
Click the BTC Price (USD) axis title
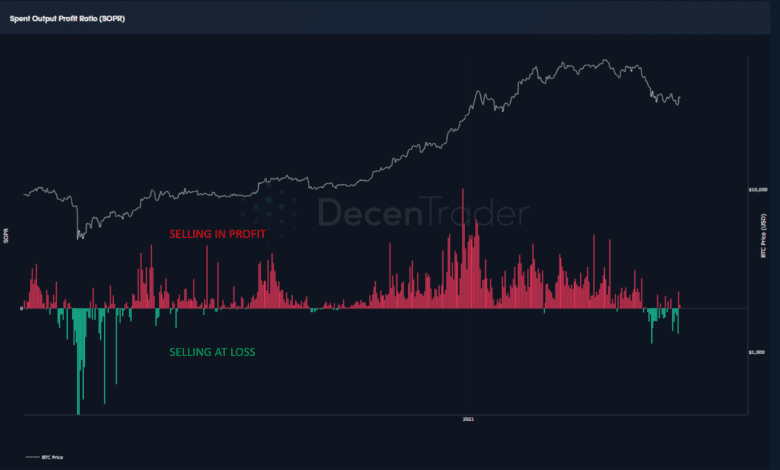pos(764,236)
